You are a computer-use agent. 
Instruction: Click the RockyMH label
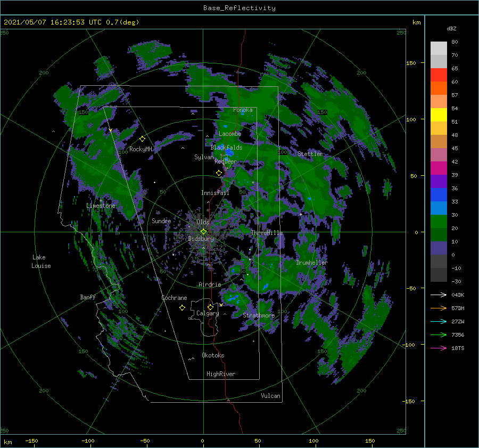pos(141,149)
